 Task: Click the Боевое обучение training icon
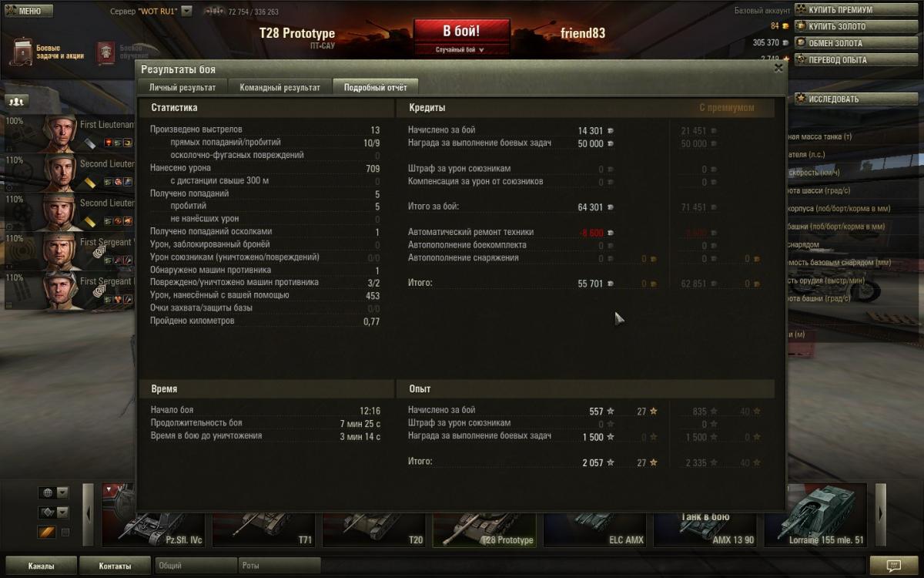pos(106,52)
